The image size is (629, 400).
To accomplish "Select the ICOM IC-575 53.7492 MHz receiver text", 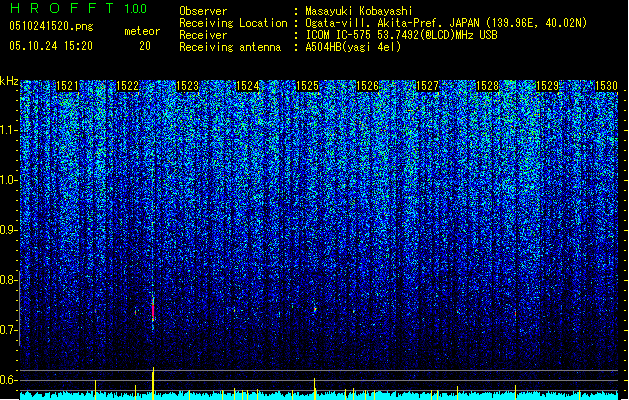I will [x=401, y=35].
